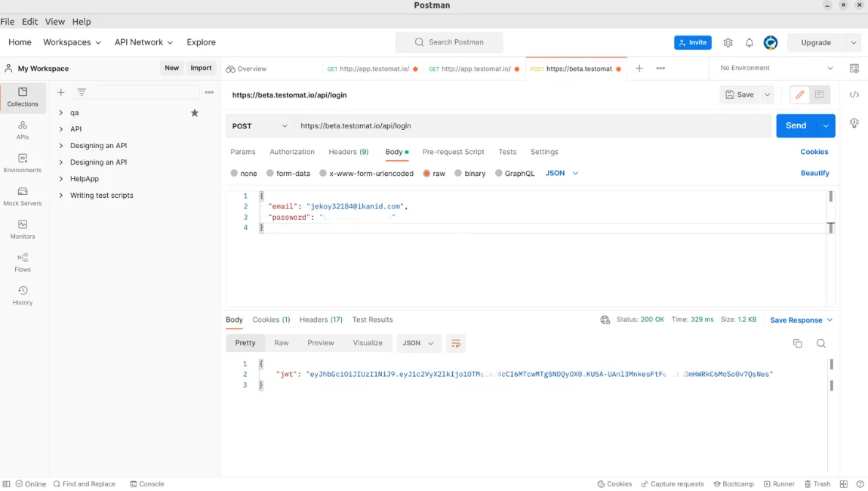The height and width of the screenshot is (491, 868).
Task: Open the View menu
Action: point(54,22)
